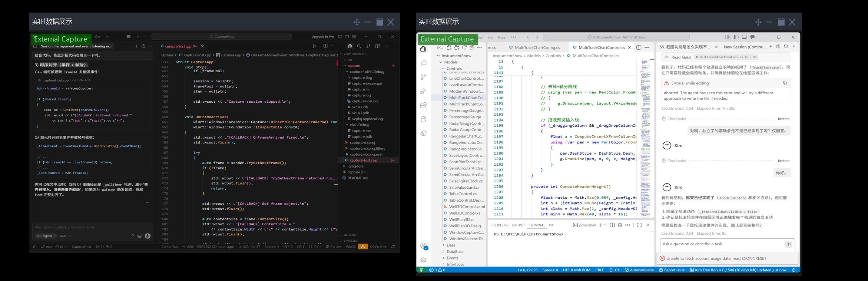
Task: Click Report issue in status bar
Action: (x=672, y=270)
